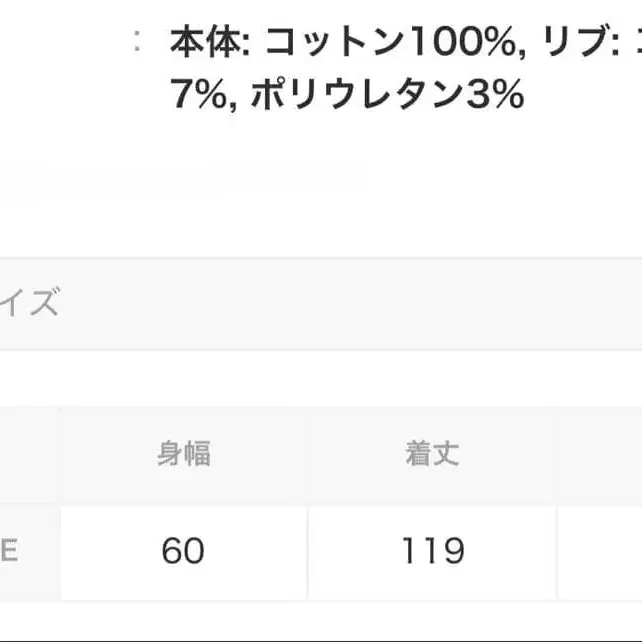Select the サイズ section header text
Screen dimensions: 642x642
pyautogui.click(x=30, y=304)
